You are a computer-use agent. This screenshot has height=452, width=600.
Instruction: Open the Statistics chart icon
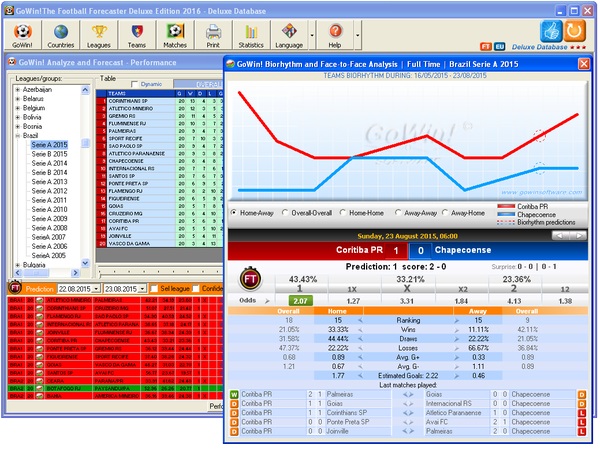point(251,35)
